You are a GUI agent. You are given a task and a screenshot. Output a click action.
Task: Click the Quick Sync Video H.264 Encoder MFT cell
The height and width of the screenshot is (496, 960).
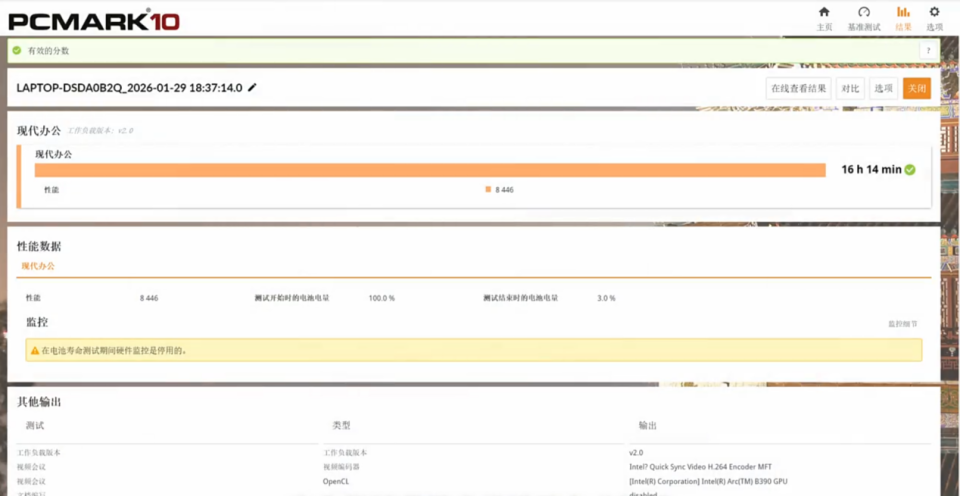tap(700, 467)
